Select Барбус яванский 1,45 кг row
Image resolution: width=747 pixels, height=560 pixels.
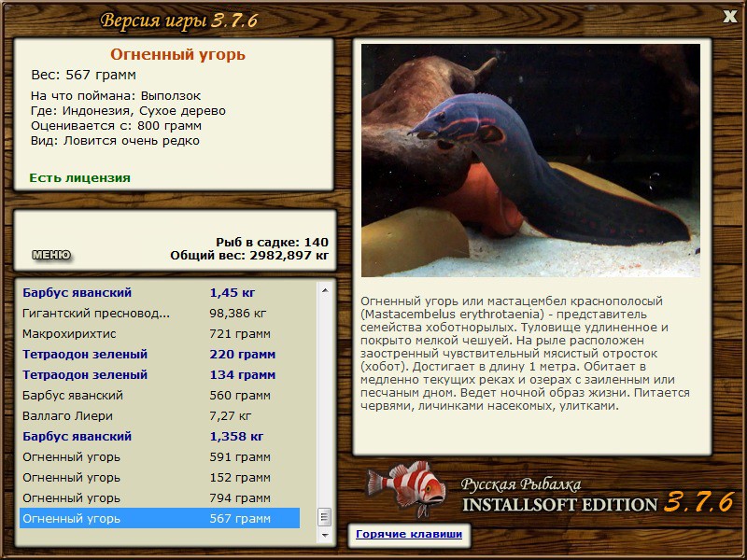pos(160,293)
